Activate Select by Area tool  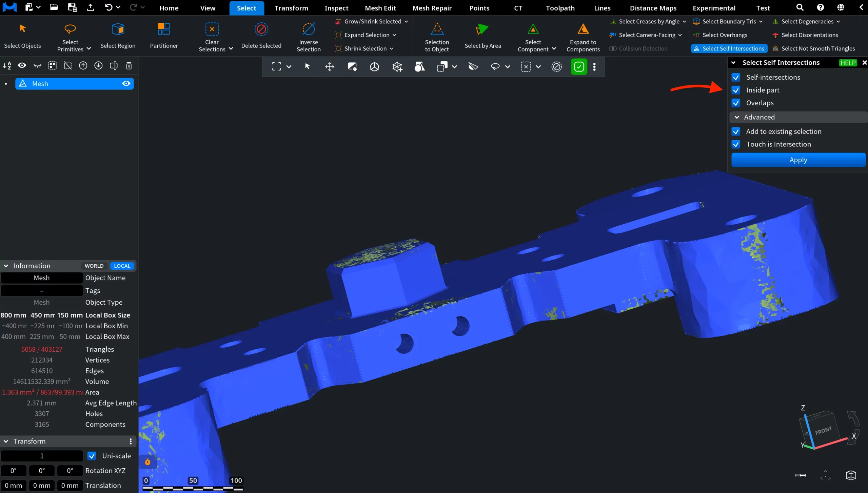(x=482, y=36)
